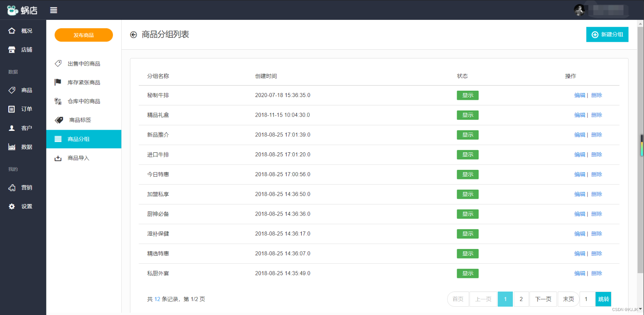Click the 出售中的商品 tag icon

(x=58, y=63)
